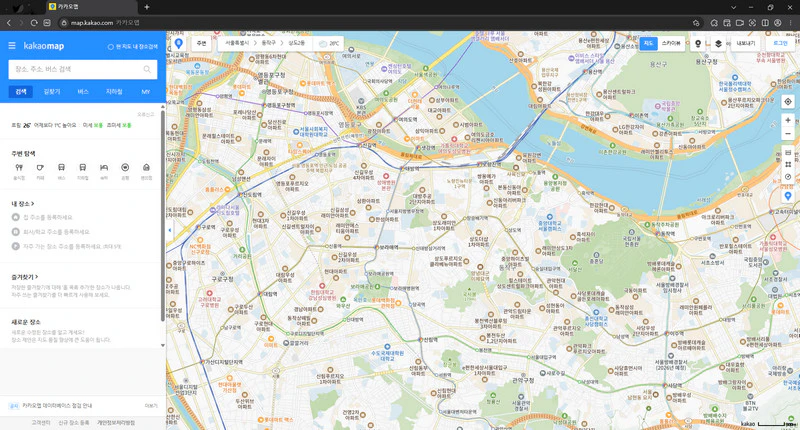Open the map layers icon
Viewport: 800px width, 430px height.
point(718,44)
